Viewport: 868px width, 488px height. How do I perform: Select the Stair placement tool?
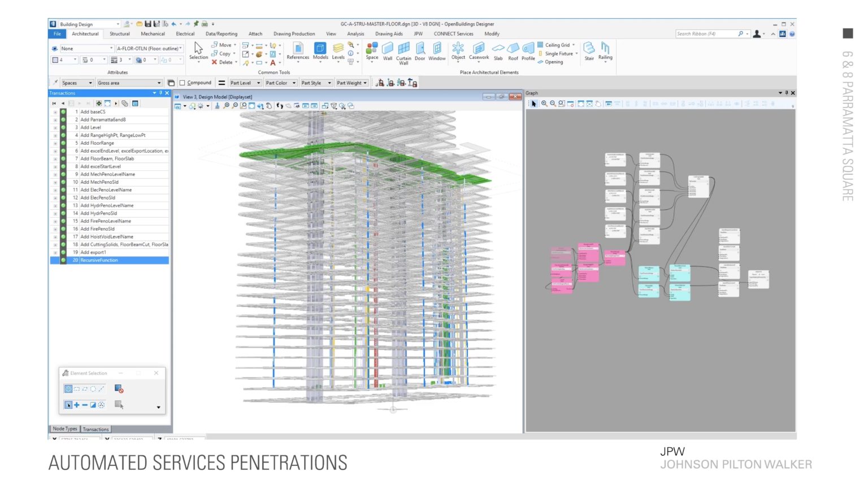pos(588,52)
